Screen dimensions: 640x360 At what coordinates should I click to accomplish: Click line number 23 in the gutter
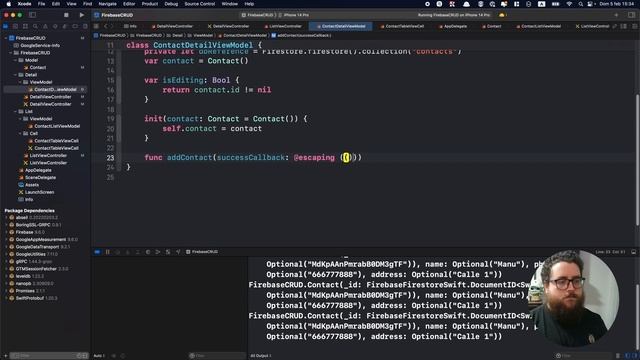tap(110, 158)
